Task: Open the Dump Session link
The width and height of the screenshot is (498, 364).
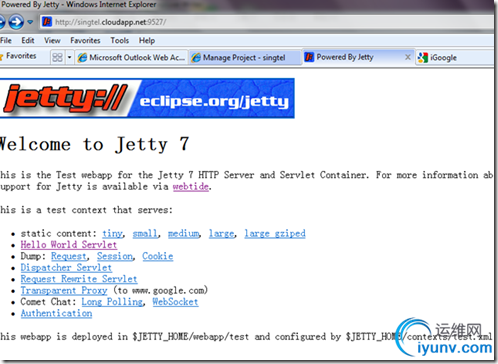Action: coord(115,256)
